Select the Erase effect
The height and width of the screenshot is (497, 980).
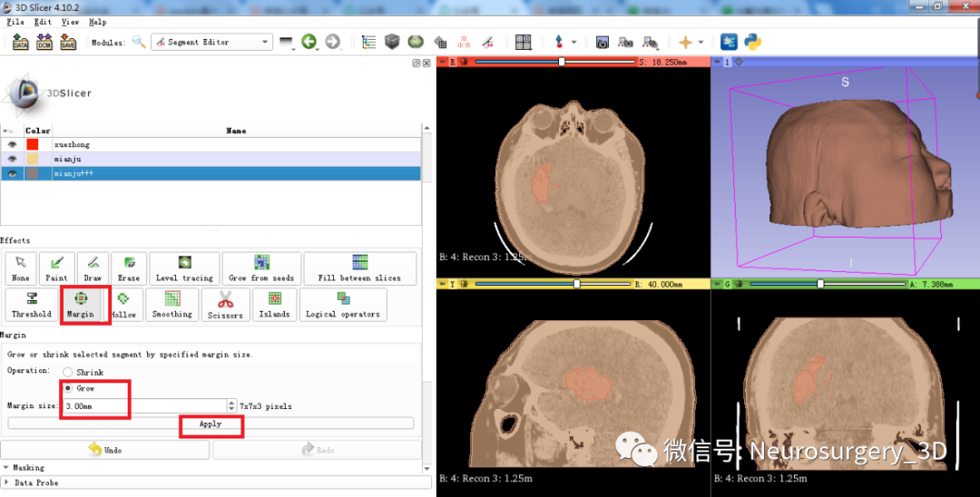(x=129, y=268)
